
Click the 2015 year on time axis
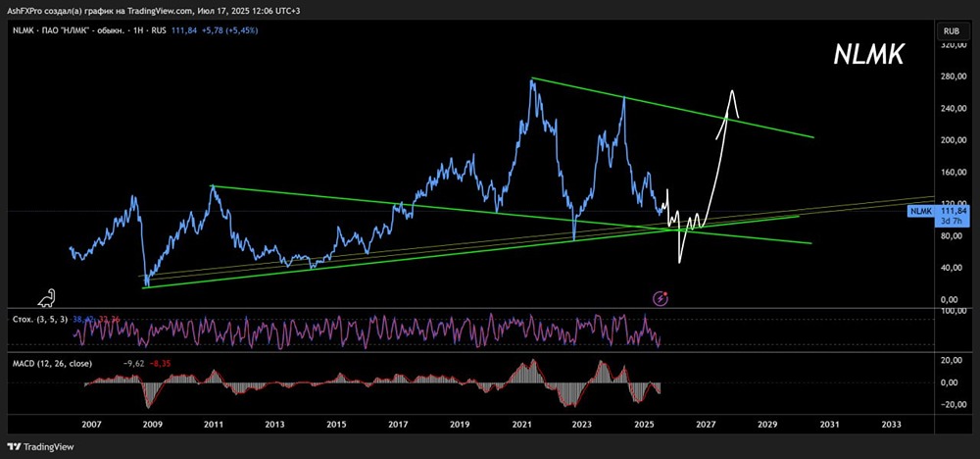point(337,424)
